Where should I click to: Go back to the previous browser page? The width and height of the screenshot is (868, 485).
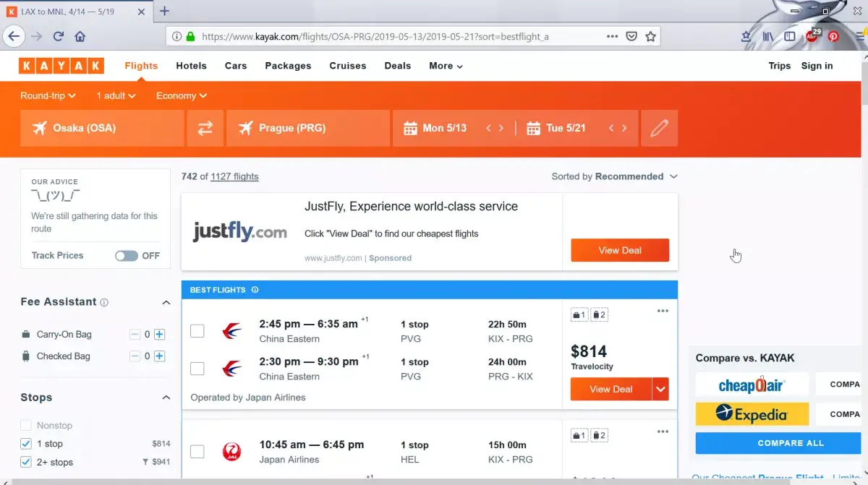pyautogui.click(x=14, y=36)
